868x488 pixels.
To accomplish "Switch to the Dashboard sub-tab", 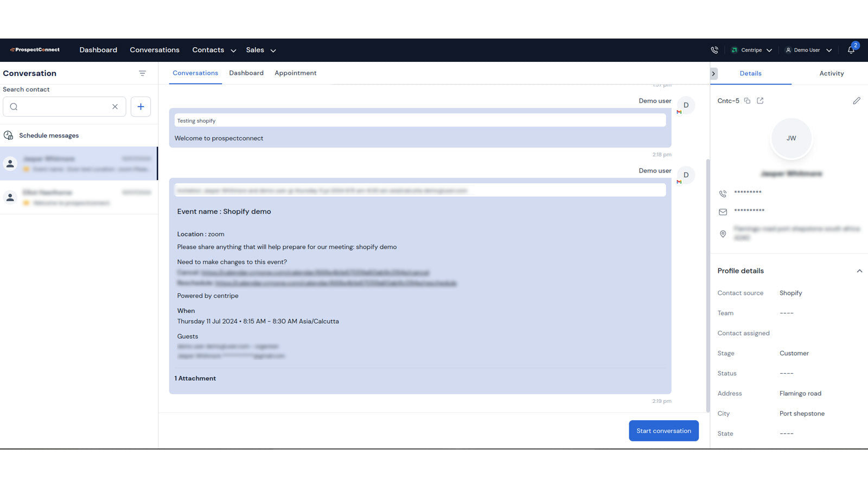I will 246,73.
